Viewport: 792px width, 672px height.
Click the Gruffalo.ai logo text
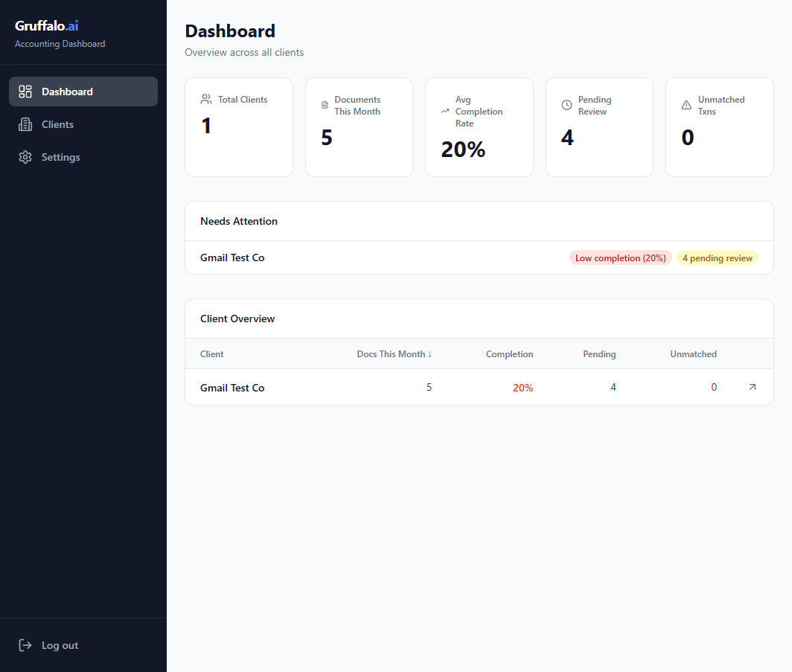coord(47,26)
